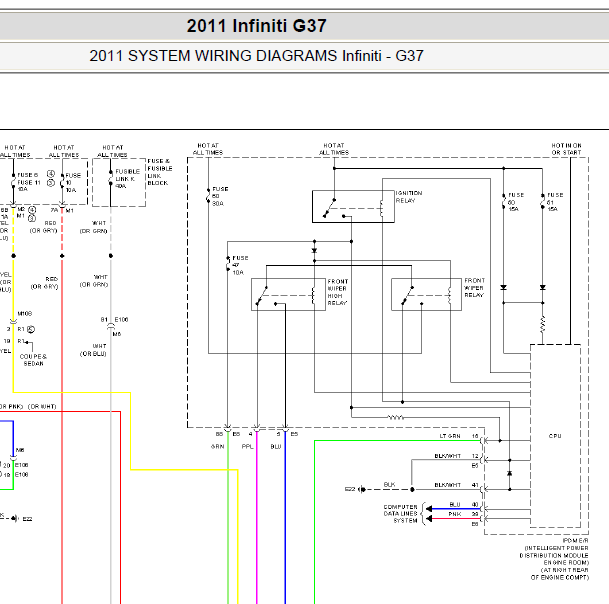Click the "BLU" wire label at pin 40
The height and width of the screenshot is (604, 609).
pyautogui.click(x=455, y=505)
